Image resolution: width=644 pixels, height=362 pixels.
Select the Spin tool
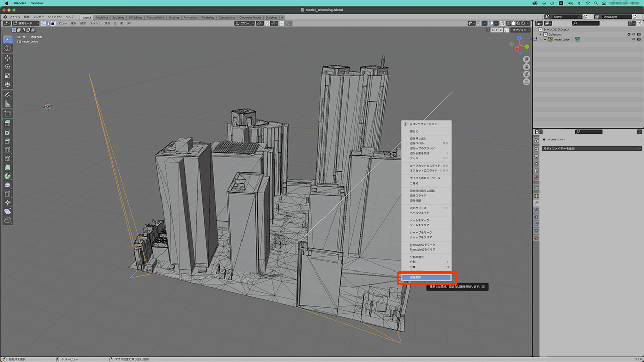[x=8, y=177]
